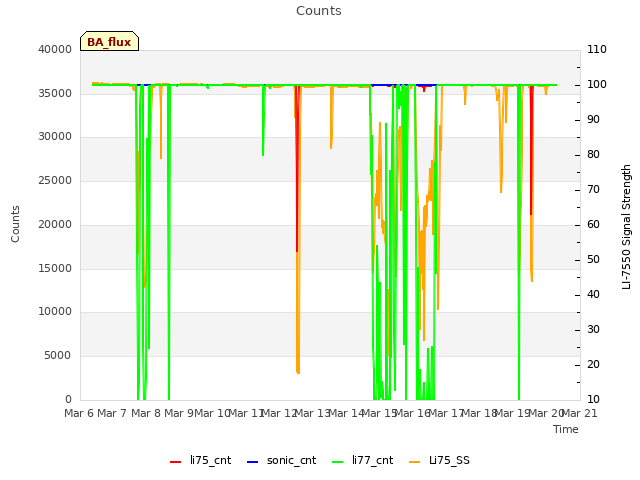The height and width of the screenshot is (480, 640).
Task: Click the Mar 21 x-axis date label
Action: point(580,413)
